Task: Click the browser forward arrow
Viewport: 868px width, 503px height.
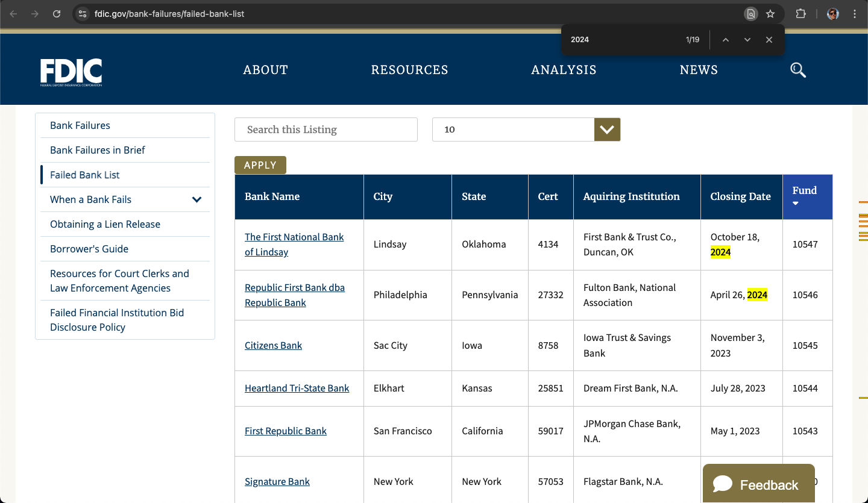Action: click(35, 14)
